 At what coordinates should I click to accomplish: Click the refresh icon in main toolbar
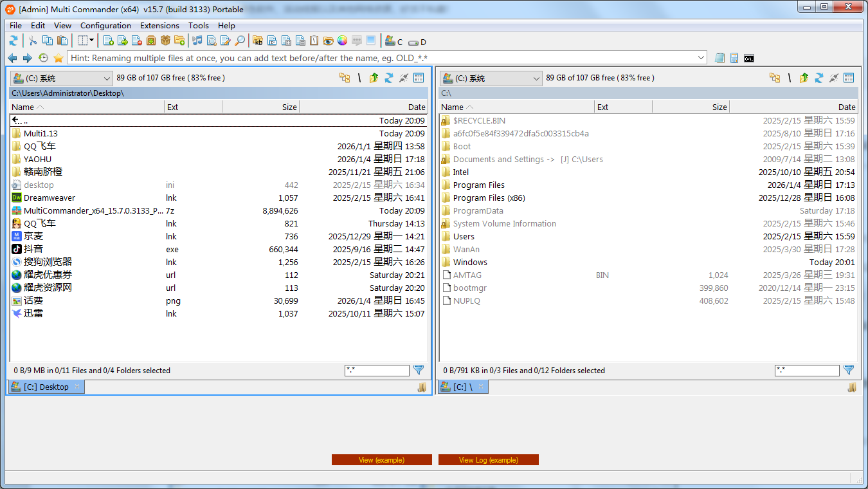tap(14, 41)
